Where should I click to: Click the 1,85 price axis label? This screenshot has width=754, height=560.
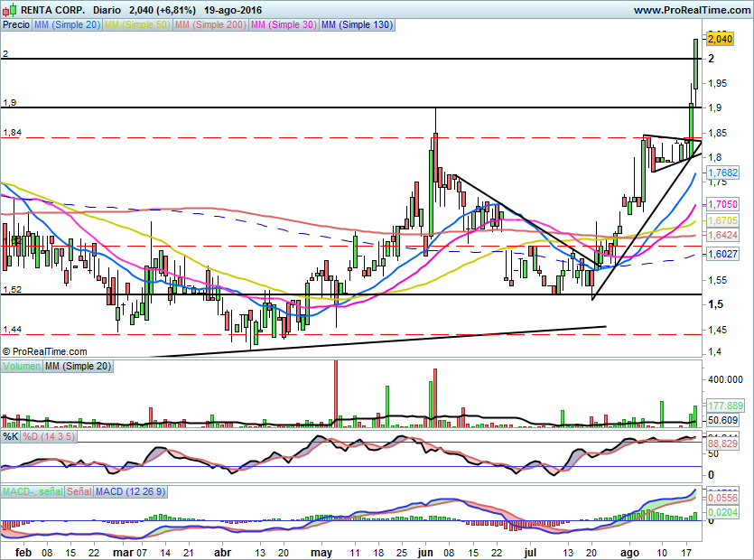[x=718, y=133]
